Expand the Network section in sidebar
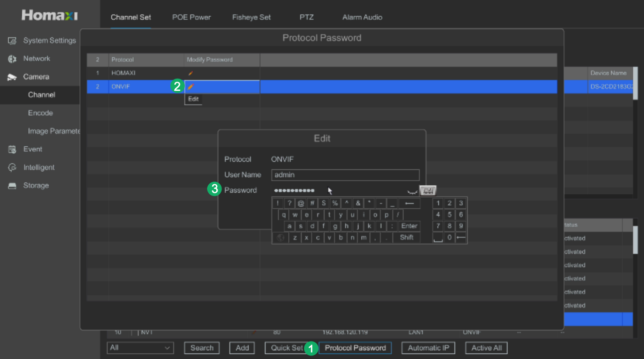The height and width of the screenshot is (359, 644). pos(36,59)
